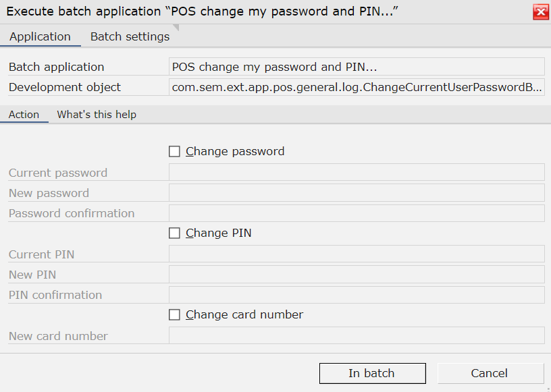Close the batch application dialog
Viewport: 551px width, 392px height.
540,12
